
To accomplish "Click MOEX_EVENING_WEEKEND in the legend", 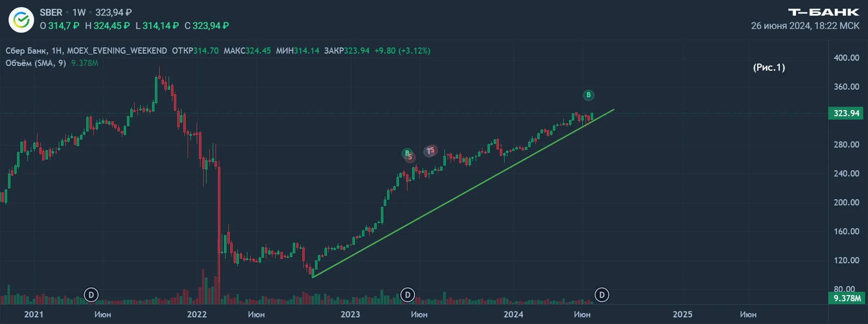I will coord(117,51).
